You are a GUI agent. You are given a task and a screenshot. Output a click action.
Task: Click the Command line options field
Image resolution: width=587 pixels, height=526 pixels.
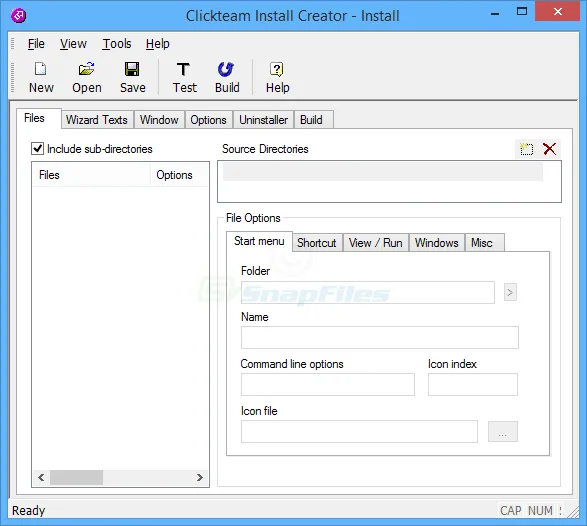328,384
